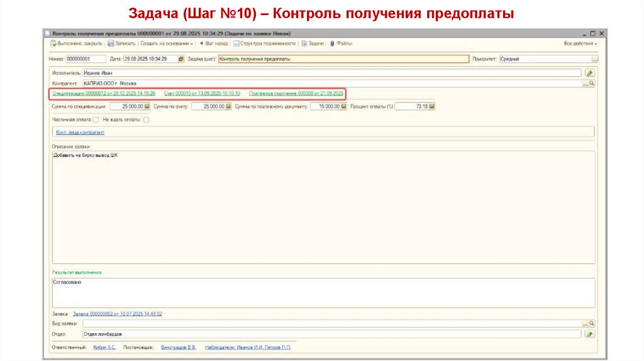644x361 pixels.
Task: Open the 'Заявка 000000002' link
Action: pos(118,314)
